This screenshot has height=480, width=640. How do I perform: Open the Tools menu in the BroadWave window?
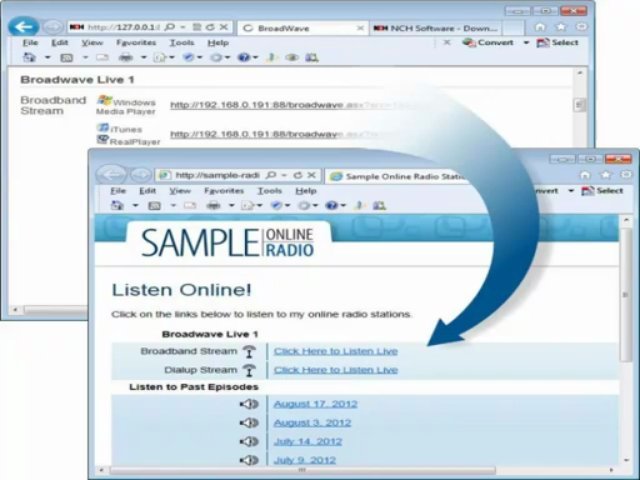[182, 43]
